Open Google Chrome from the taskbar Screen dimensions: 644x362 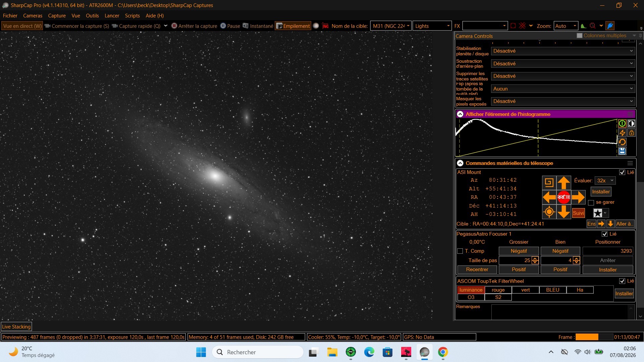pos(443,352)
